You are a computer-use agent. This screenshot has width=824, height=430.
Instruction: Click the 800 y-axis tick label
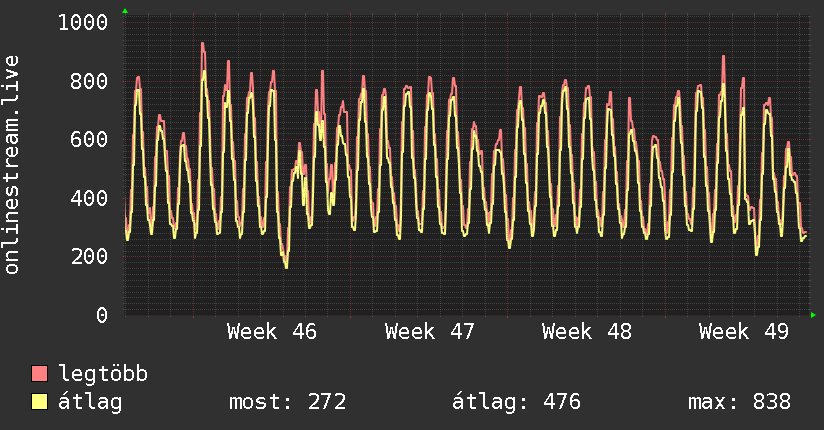click(89, 81)
